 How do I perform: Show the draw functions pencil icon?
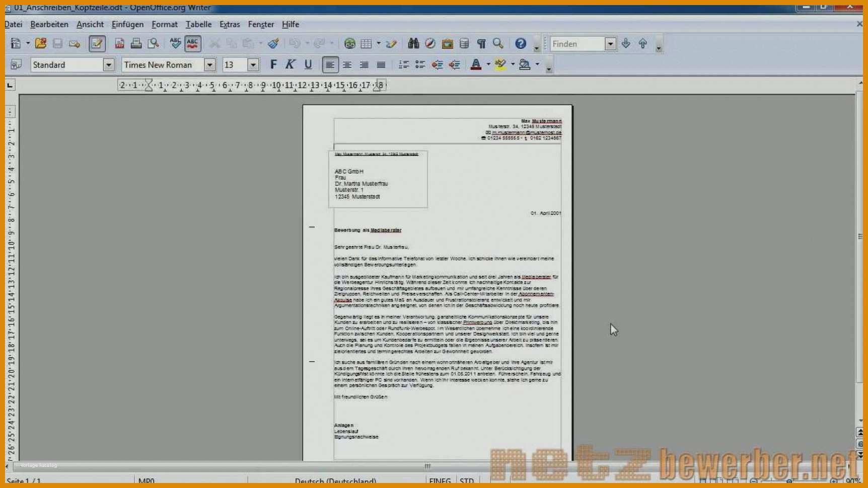391,44
